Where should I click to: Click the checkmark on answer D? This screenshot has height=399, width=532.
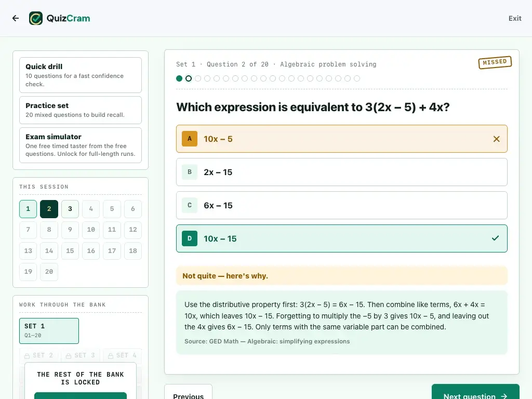point(495,238)
